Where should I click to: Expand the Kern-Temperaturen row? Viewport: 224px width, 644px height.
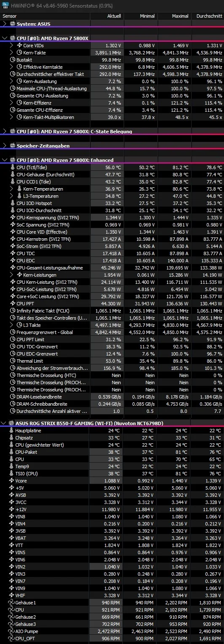point(11,189)
